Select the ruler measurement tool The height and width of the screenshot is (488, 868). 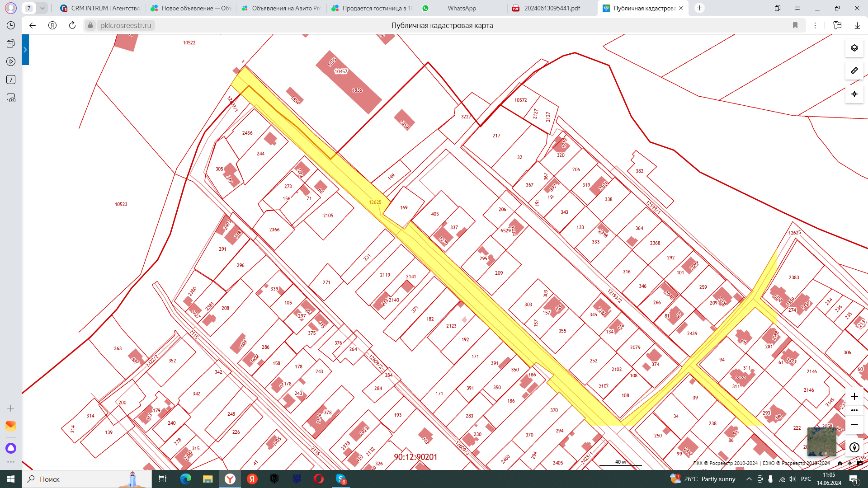point(854,70)
